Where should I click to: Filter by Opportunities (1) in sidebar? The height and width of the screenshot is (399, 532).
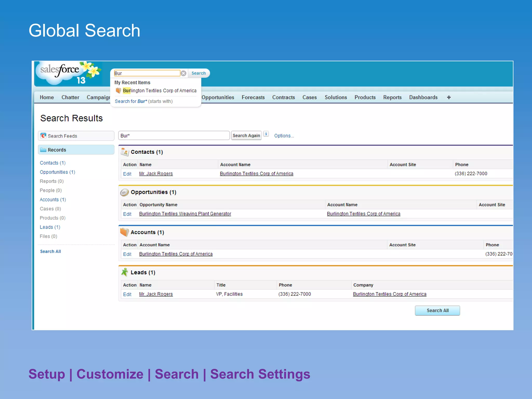pos(57,172)
